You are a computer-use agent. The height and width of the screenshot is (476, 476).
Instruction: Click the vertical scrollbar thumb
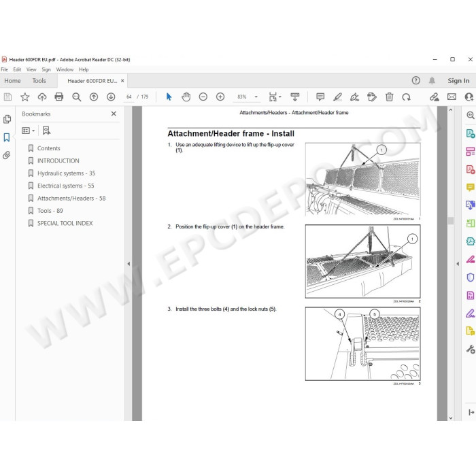pos(451,221)
